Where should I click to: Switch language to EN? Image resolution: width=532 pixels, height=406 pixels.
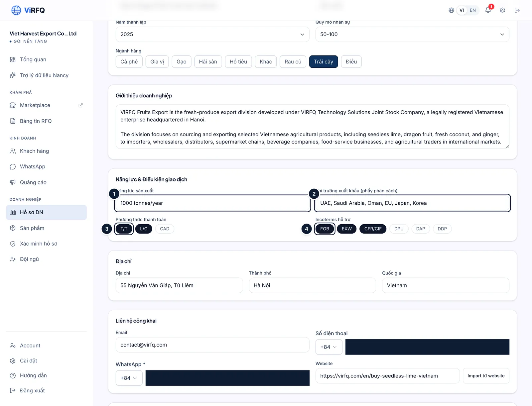[473, 10]
